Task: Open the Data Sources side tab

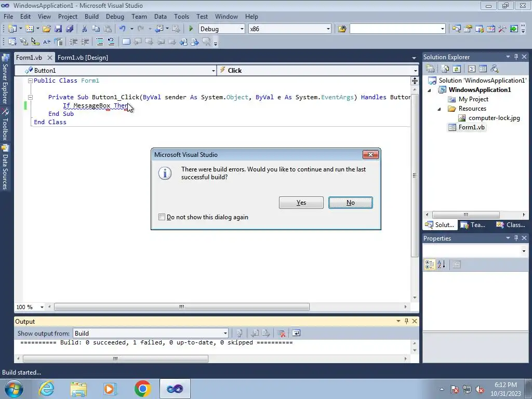Action: 5,167
